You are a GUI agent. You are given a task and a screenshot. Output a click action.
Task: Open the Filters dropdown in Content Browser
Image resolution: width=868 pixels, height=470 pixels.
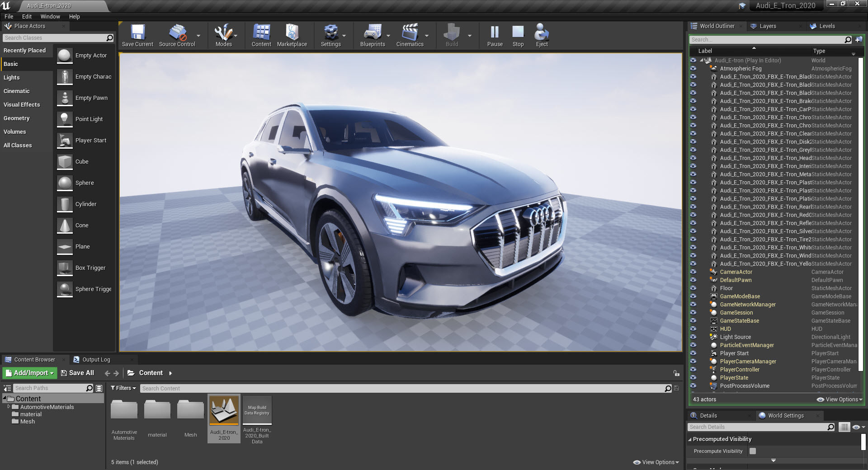(x=123, y=388)
